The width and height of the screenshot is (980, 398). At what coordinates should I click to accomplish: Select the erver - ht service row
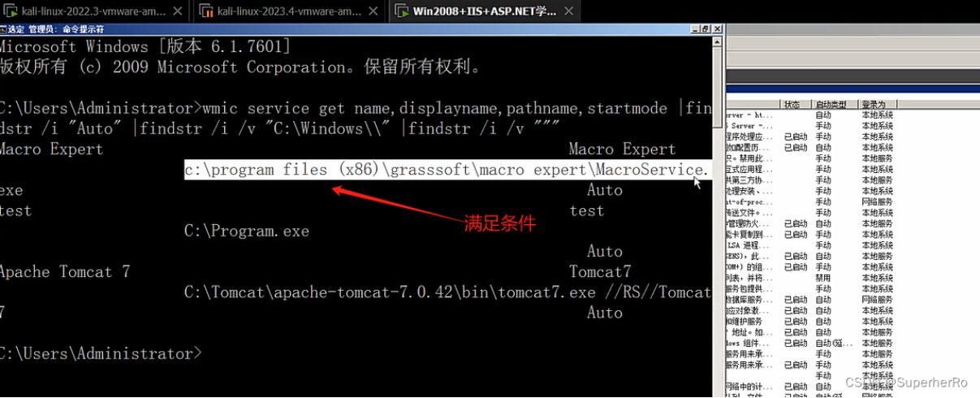tap(812, 115)
